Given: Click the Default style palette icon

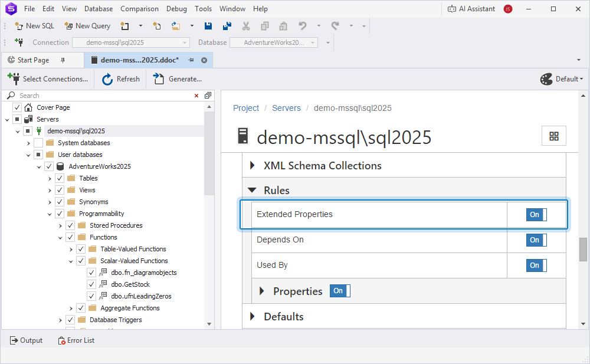Looking at the screenshot, I should point(546,79).
